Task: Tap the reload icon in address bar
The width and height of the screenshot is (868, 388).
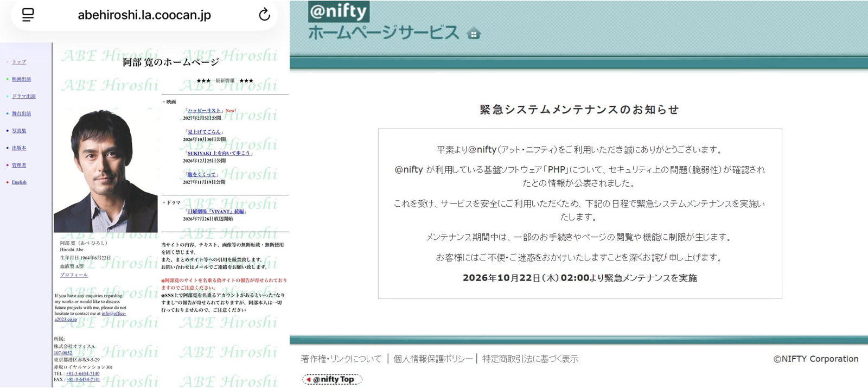Action: 264,15
